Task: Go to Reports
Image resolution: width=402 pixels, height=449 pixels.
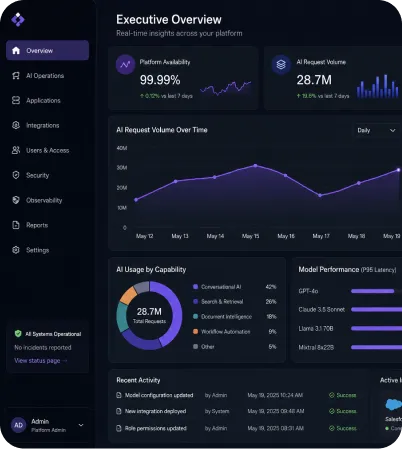Action: [47, 225]
